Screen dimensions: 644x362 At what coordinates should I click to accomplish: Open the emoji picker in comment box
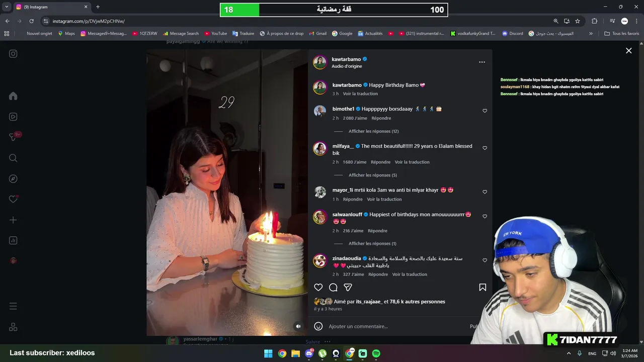pyautogui.click(x=318, y=326)
